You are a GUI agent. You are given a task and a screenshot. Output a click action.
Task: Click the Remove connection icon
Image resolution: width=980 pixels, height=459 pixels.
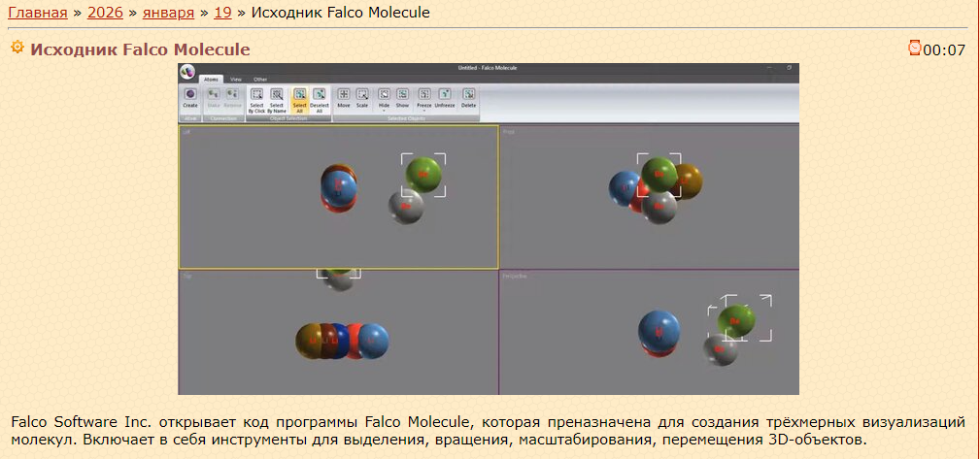click(232, 94)
